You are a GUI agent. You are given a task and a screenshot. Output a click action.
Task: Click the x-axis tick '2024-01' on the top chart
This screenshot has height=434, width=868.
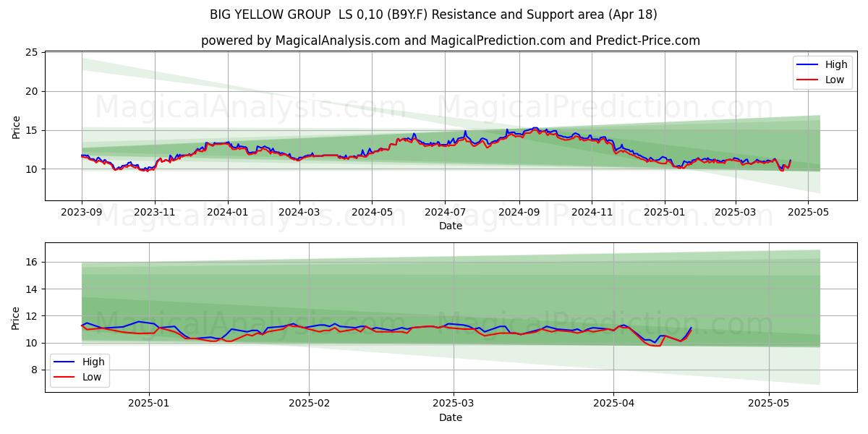point(228,212)
